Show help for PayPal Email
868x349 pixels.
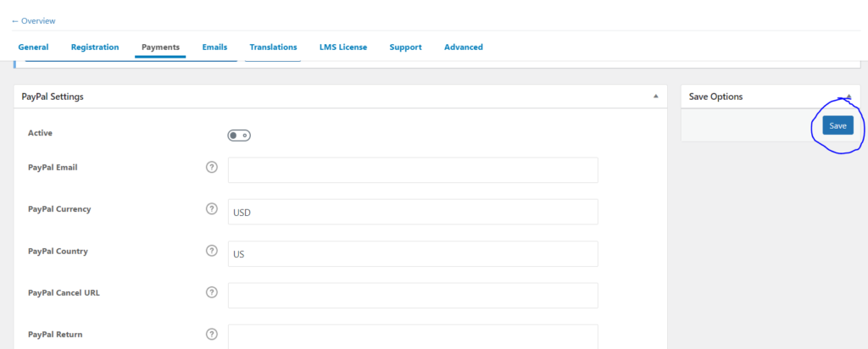[x=211, y=167]
